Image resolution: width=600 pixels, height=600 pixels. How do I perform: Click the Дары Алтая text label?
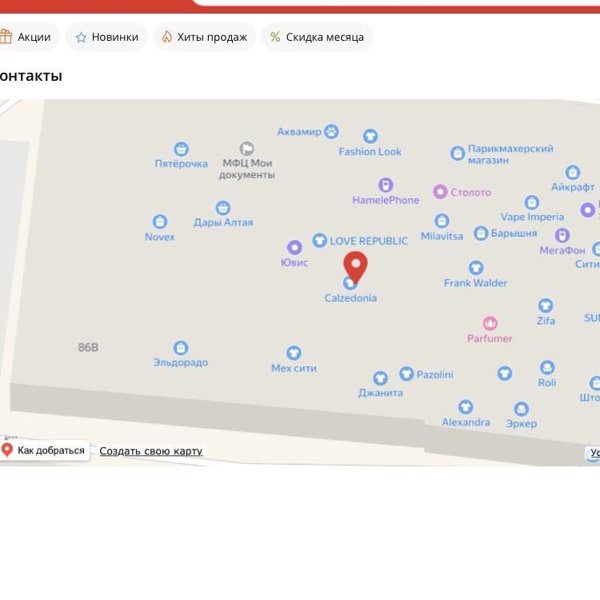223,223
